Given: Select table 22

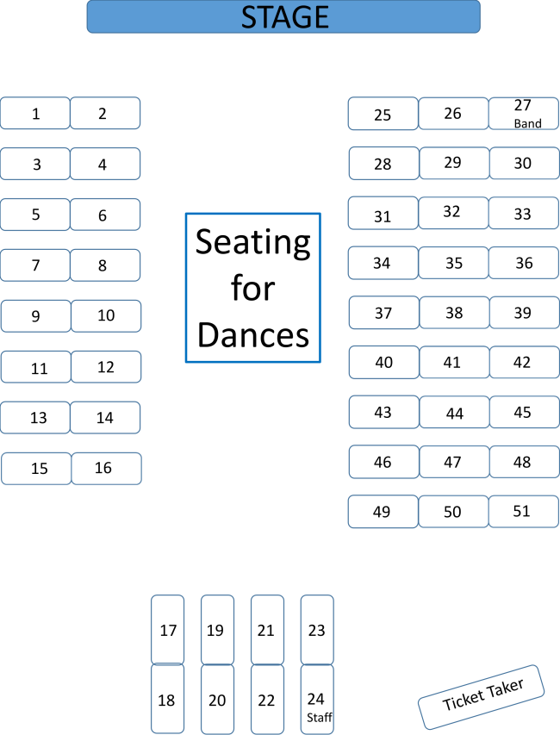Looking at the screenshot, I should tap(268, 699).
